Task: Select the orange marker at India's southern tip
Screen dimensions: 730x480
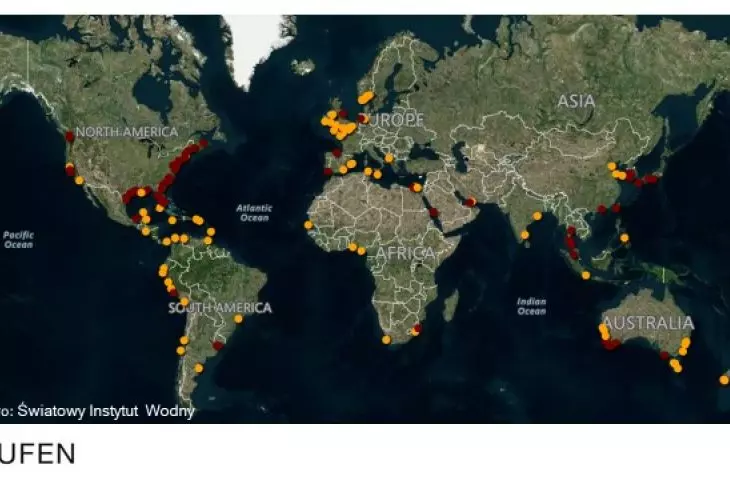Action: 525,235
